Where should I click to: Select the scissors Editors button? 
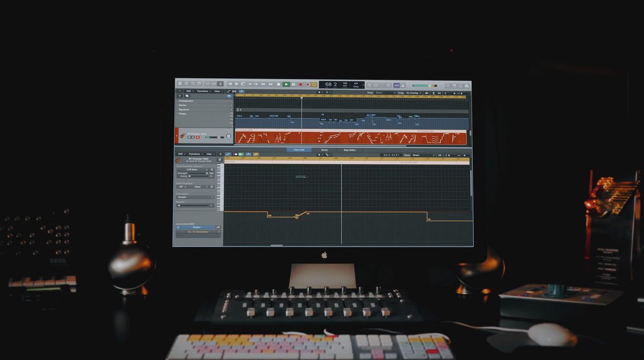point(221,84)
